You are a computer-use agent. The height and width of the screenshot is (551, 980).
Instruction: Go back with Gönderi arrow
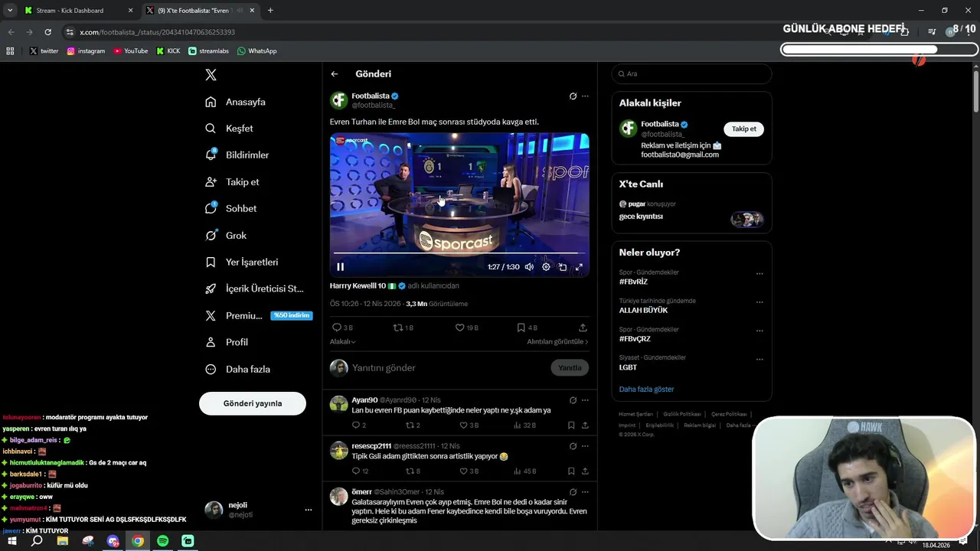[335, 74]
